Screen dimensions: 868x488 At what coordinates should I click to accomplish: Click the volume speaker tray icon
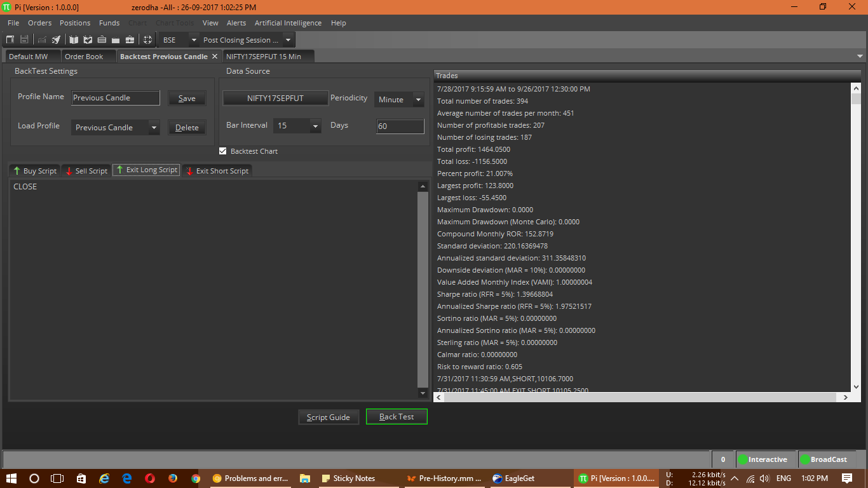click(x=764, y=478)
